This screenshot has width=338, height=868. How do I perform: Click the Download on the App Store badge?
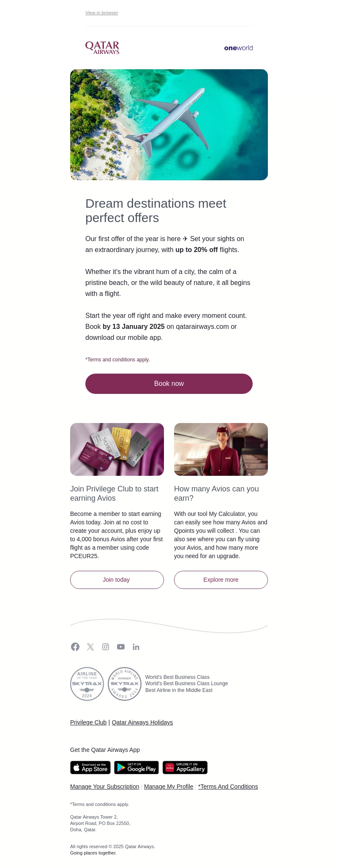[x=90, y=768]
